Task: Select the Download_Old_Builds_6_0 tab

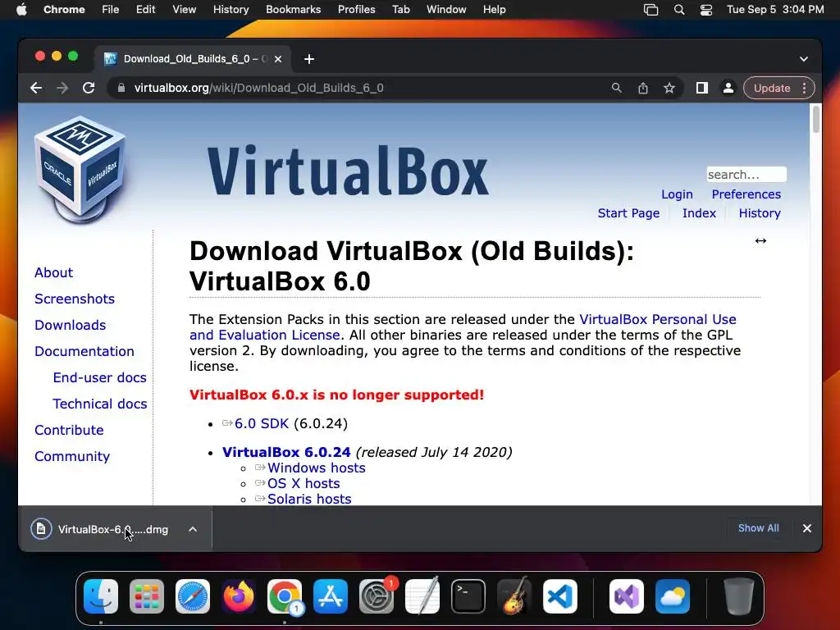Action: tap(193, 59)
